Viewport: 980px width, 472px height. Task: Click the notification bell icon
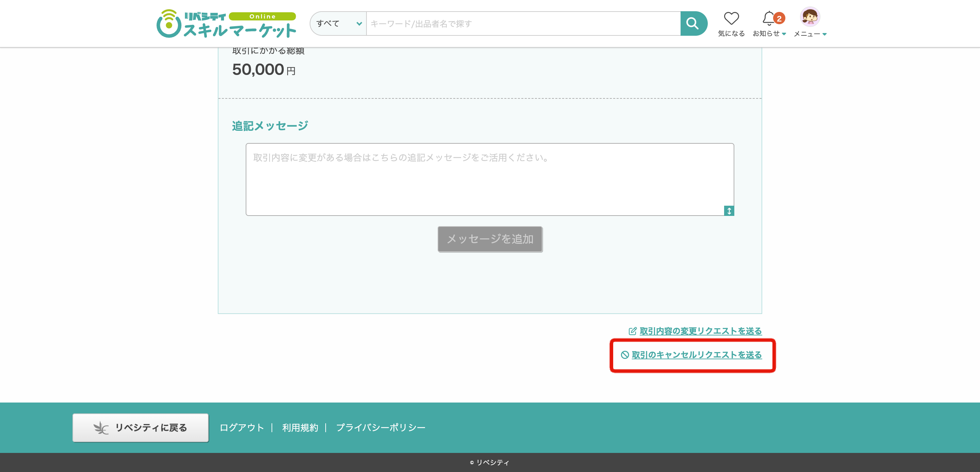768,18
